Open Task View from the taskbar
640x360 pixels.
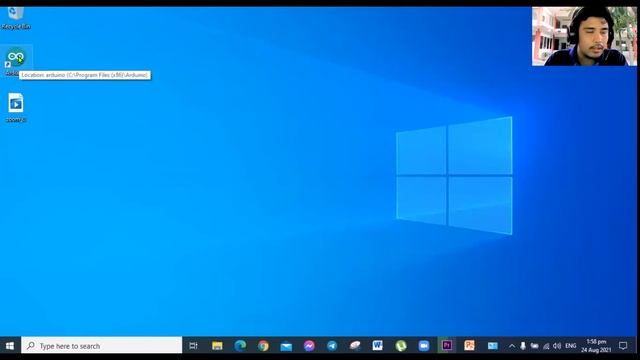(x=193, y=346)
